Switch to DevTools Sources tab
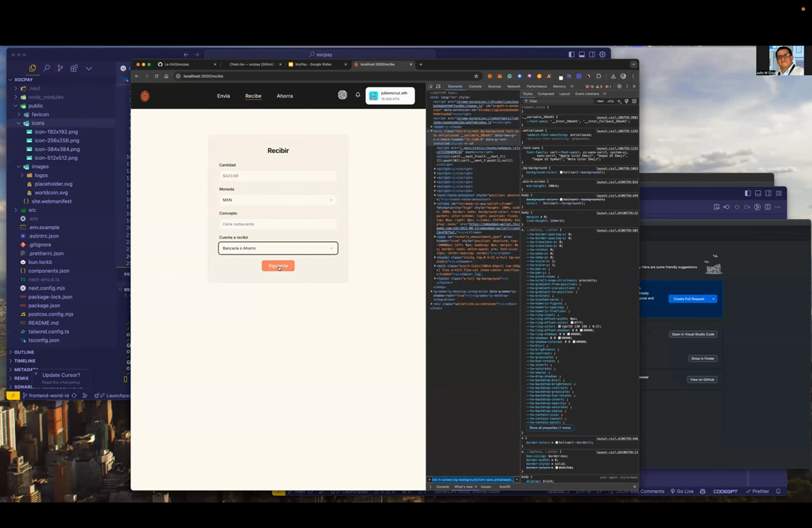 pyautogui.click(x=494, y=86)
